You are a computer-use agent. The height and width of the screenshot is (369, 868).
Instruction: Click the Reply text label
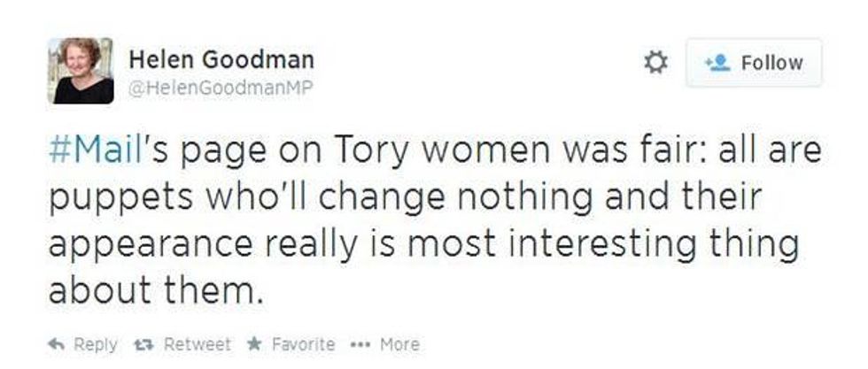(x=96, y=344)
